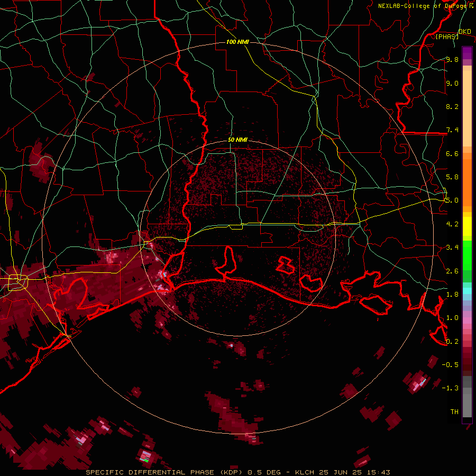Click the 1.8 scale value

point(452,295)
